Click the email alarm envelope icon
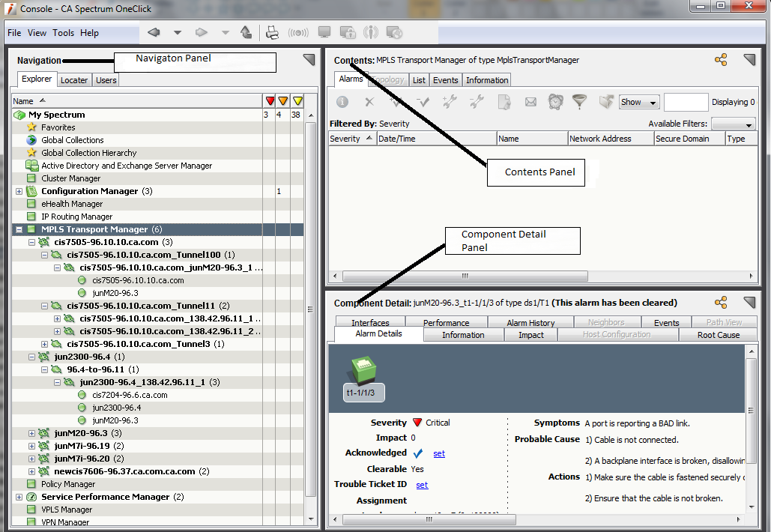 pos(530,102)
